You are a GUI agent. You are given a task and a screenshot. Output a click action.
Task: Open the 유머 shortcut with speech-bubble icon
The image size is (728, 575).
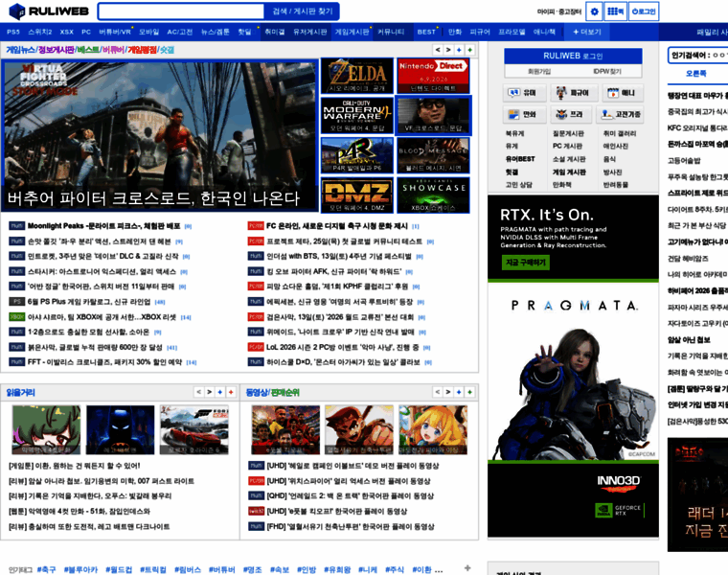pyautogui.click(x=524, y=93)
